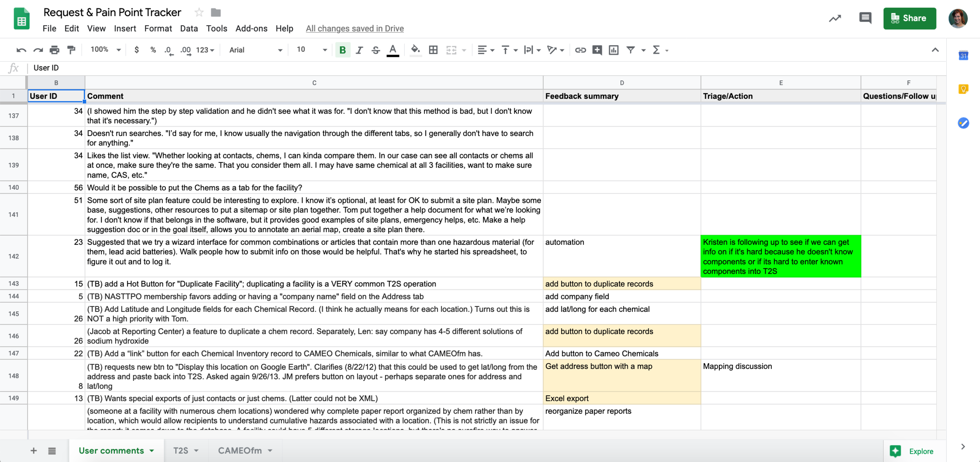The image size is (980, 462).
Task: Open Google Tasks side panel icon
Action: pos(963,123)
